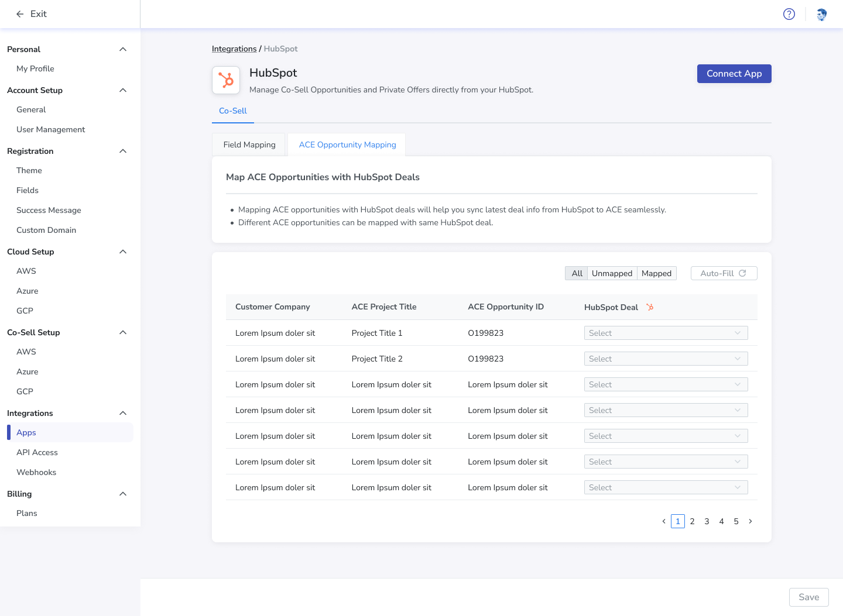
Task: Open the help question mark icon
Action: (x=789, y=14)
